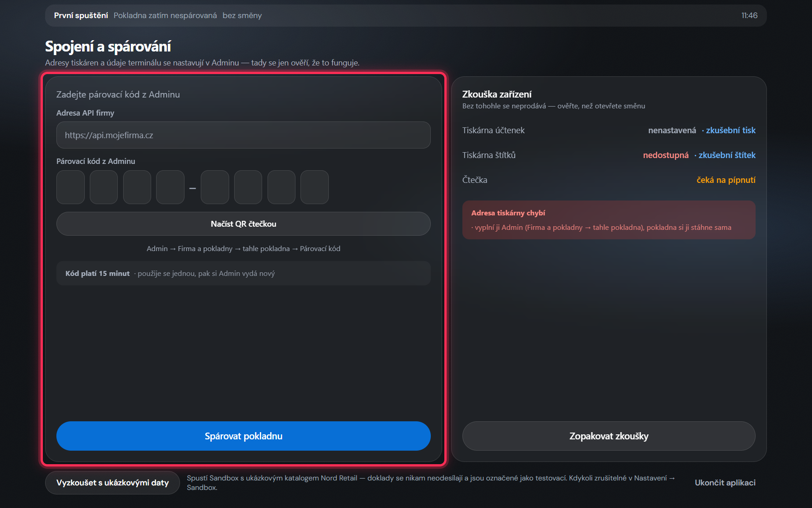Click Zadejte párovací kód z Adminu title
Viewport: 812px width, 508px height.
click(x=118, y=94)
